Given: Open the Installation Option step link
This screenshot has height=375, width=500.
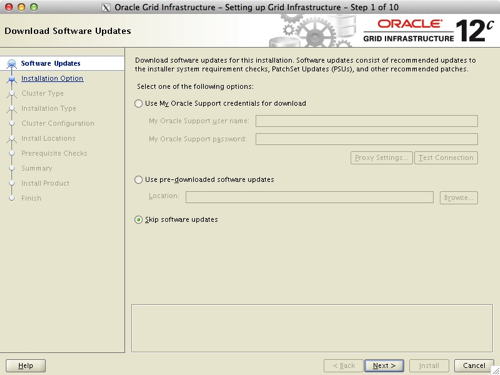Looking at the screenshot, I should 52,78.
